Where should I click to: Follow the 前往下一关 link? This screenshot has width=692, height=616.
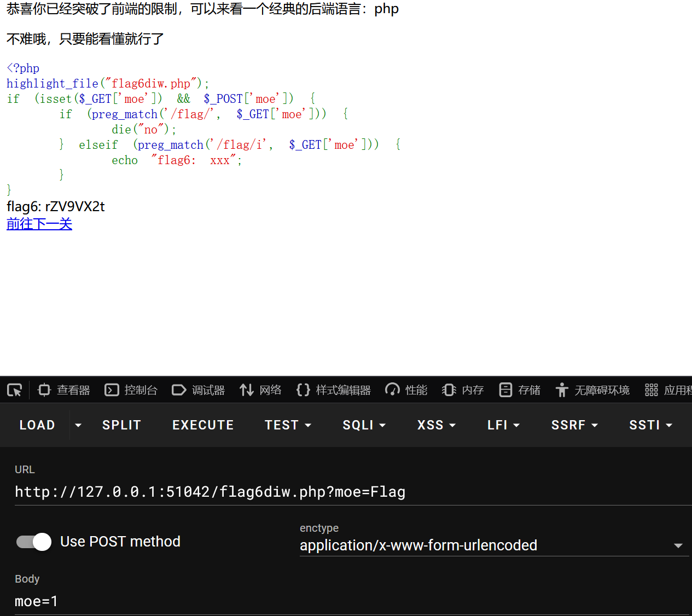click(39, 224)
